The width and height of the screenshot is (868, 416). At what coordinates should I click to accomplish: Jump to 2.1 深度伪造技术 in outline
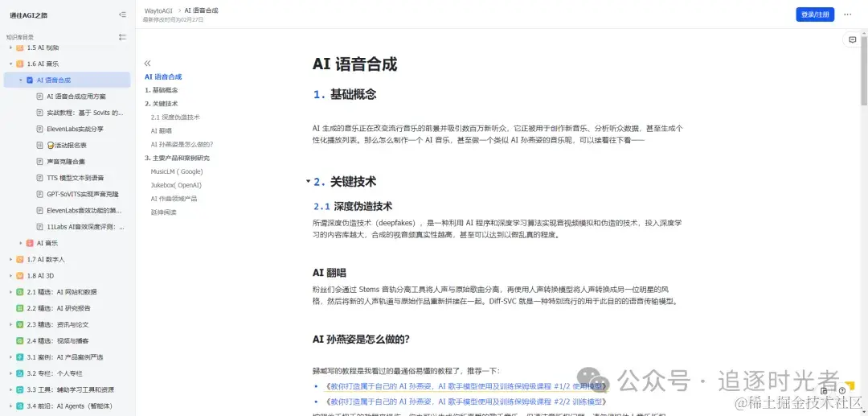[175, 117]
